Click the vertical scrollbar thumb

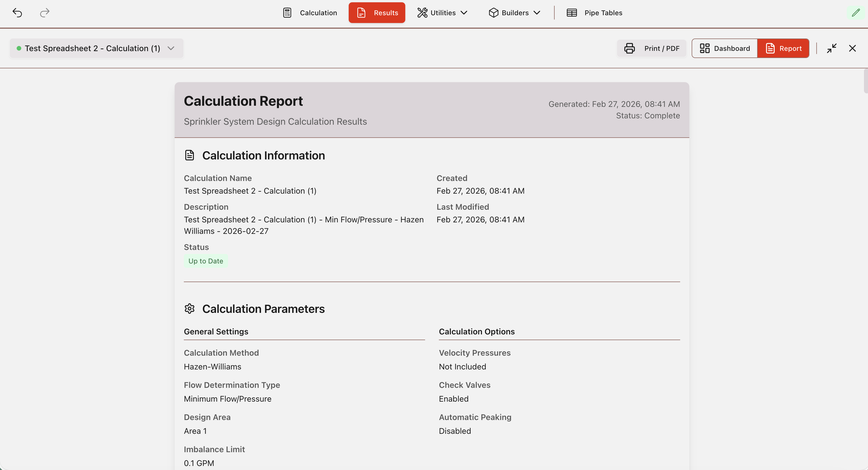click(x=866, y=81)
